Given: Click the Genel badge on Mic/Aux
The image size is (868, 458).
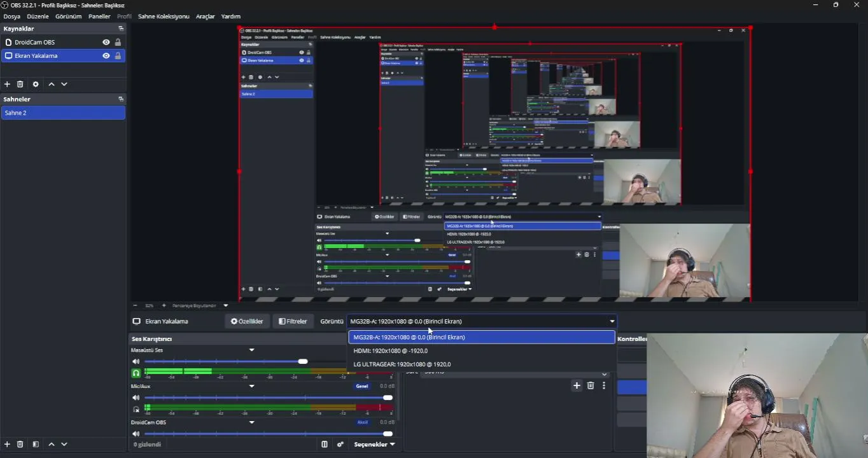Looking at the screenshot, I should click(x=362, y=386).
